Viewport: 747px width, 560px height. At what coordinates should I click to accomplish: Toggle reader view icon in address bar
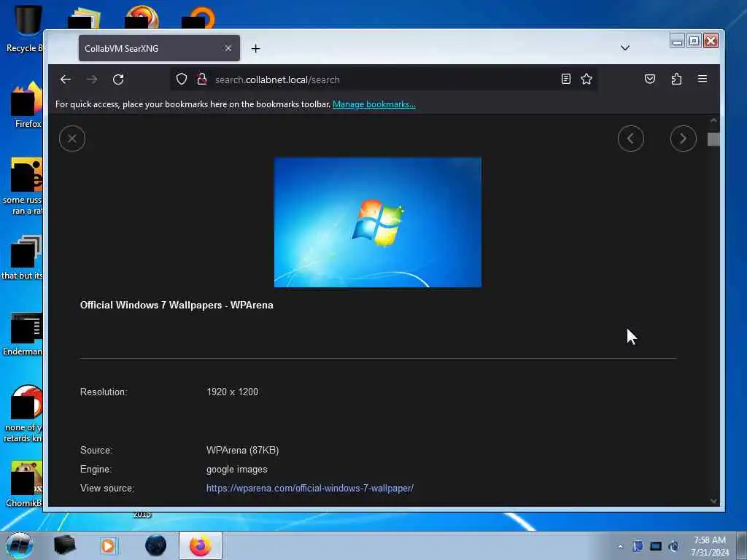point(565,79)
